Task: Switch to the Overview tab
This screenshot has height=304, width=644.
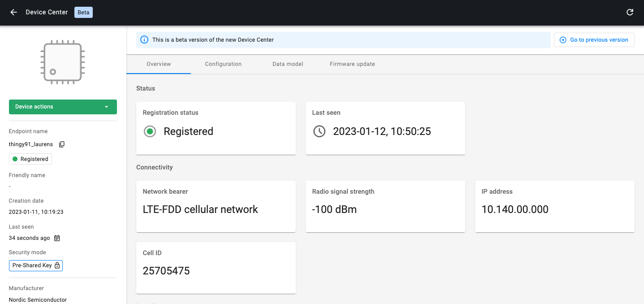Action: (x=159, y=64)
